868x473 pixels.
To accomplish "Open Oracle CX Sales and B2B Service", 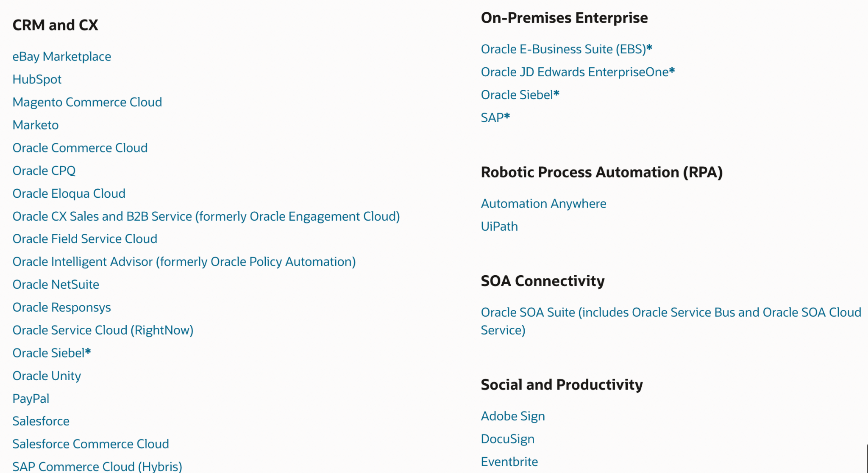I will (x=206, y=216).
